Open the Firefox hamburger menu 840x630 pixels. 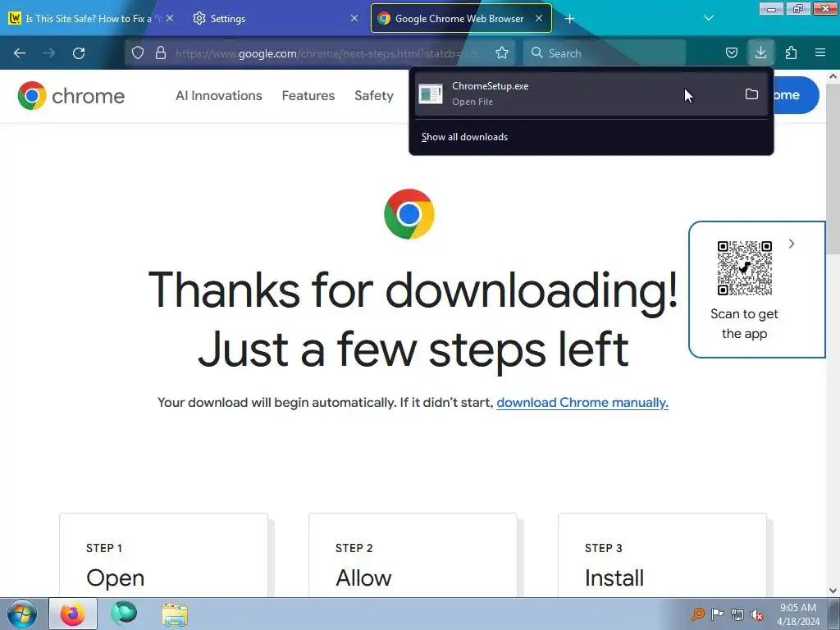pyautogui.click(x=820, y=53)
